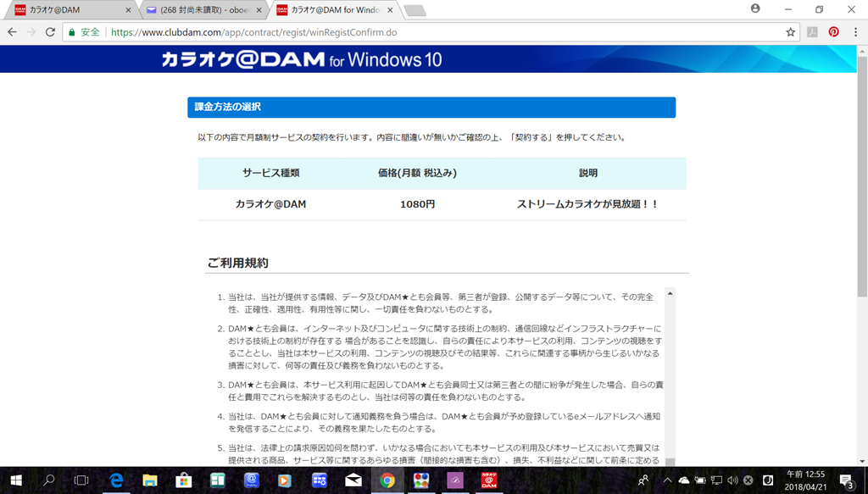Click the page scrollbar up arrow
Viewport: 868px width, 494px height.
(x=862, y=51)
